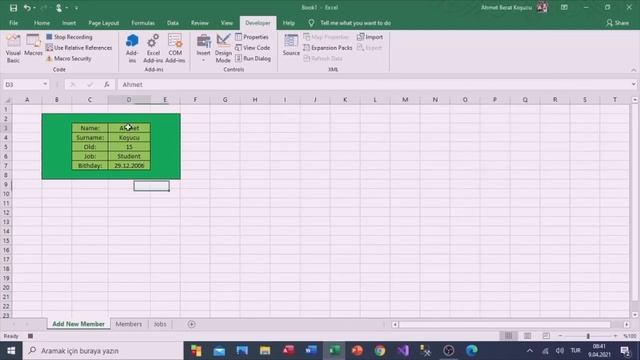Click the Insert Function fx button
This screenshot has width=640, height=360.
click(107, 84)
